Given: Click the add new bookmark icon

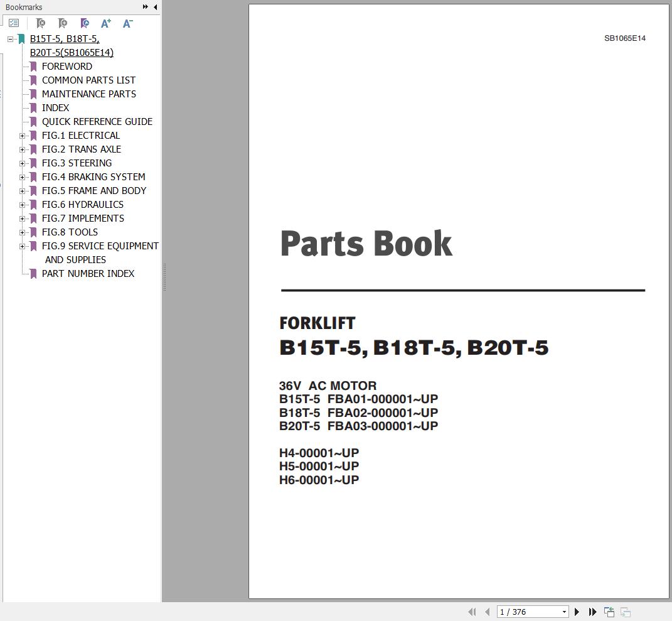Looking at the screenshot, I should click(63, 23).
